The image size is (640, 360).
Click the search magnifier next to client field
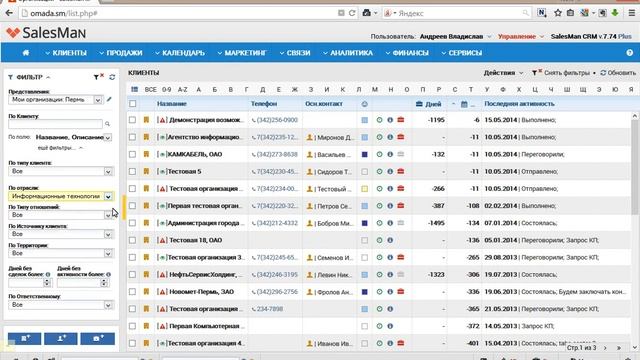(107, 124)
